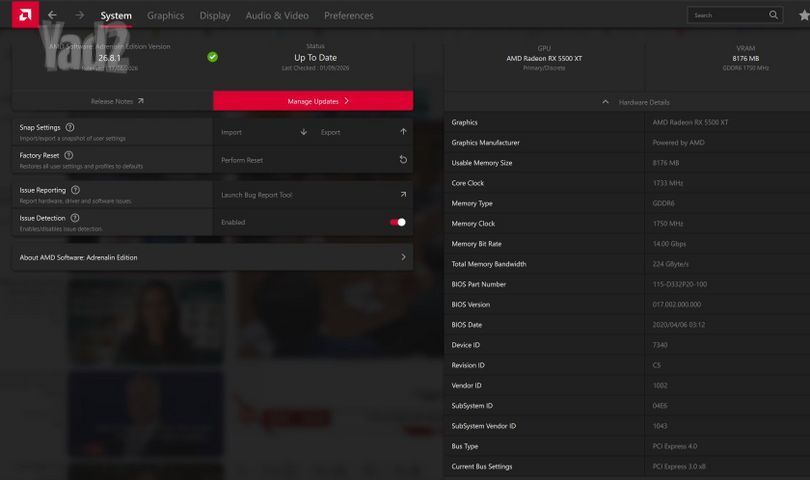Click the Perform Reset circular arrow icon
Screen dimensions: 810x480
(403, 160)
